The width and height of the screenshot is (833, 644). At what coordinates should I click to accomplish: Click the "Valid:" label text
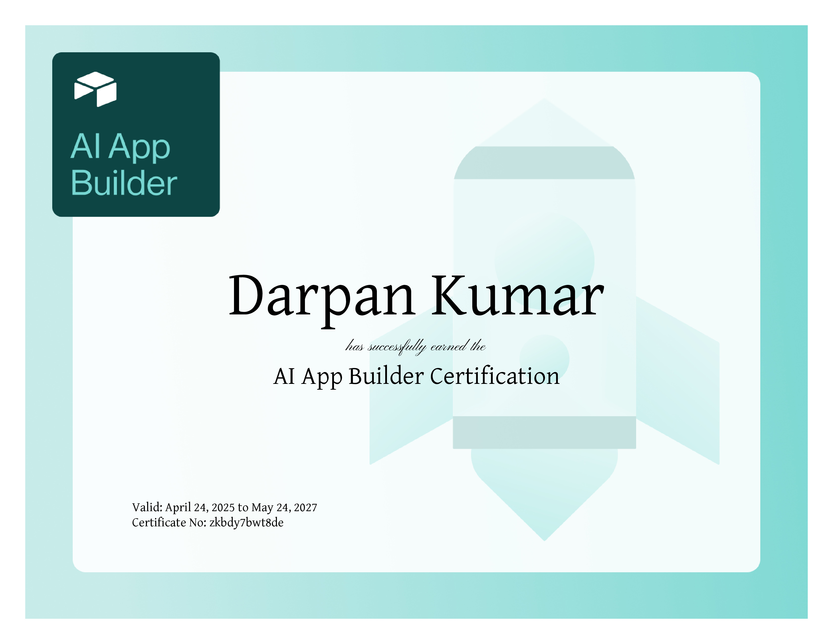(x=147, y=507)
